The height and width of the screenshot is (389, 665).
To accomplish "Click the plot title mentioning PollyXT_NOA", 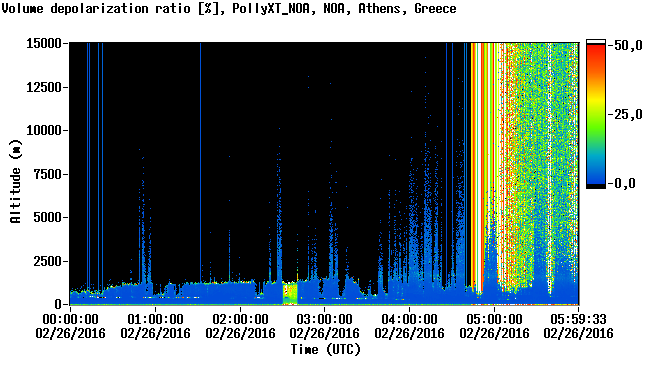I will tap(229, 9).
